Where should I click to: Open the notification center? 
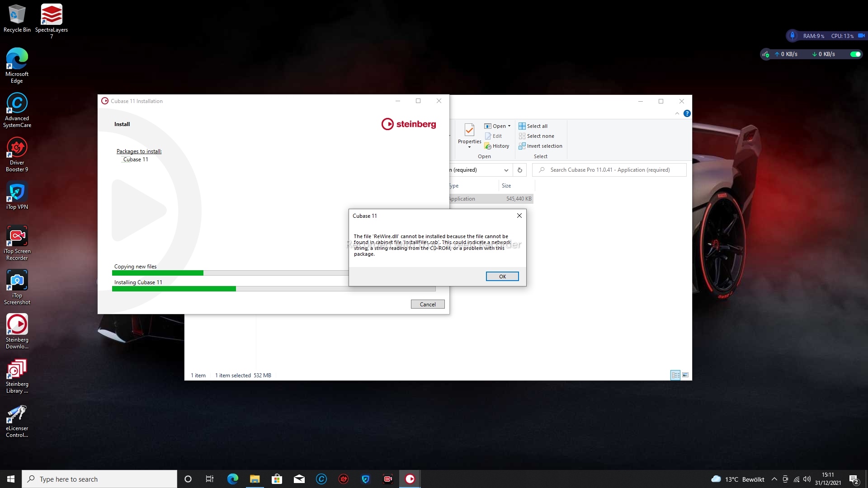tap(854, 479)
